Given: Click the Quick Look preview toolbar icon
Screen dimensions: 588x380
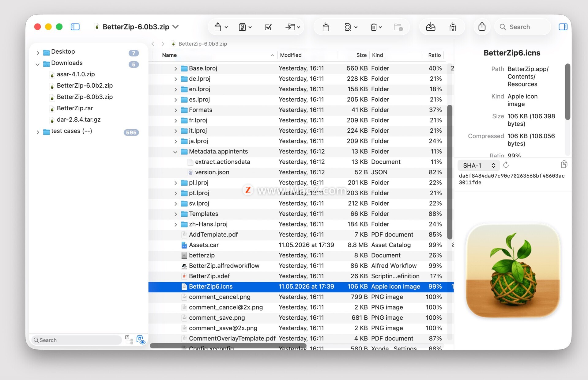Looking at the screenshot, I should [348, 27].
